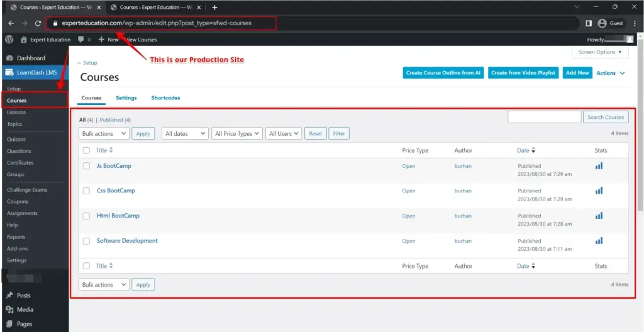644x332 pixels.
Task: Switch to the Shortcodes tab
Action: [165, 98]
